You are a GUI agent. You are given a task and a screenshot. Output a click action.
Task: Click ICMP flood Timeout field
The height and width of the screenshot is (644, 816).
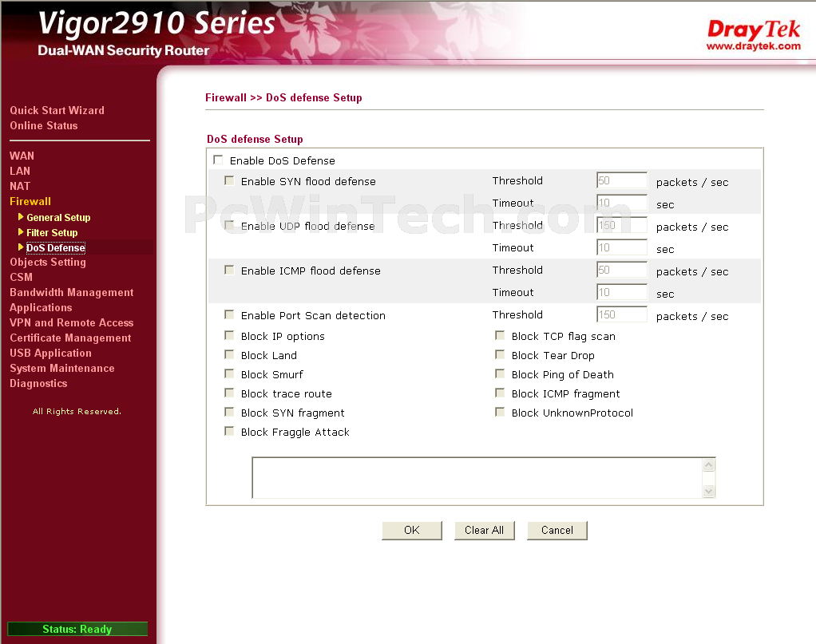coord(622,292)
